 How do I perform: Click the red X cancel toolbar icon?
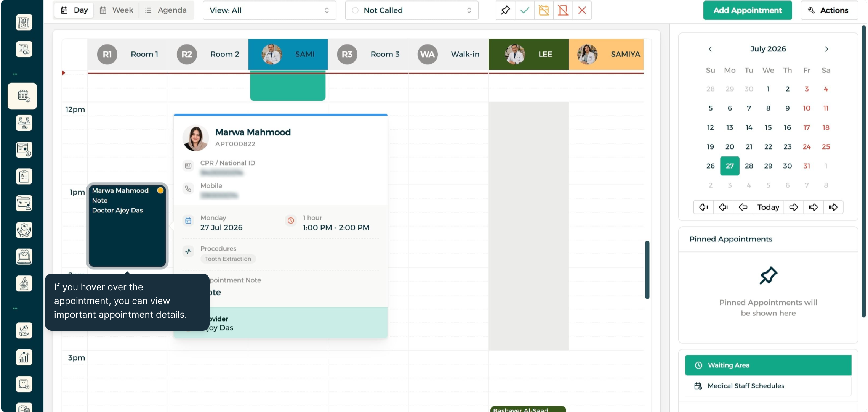coord(582,10)
